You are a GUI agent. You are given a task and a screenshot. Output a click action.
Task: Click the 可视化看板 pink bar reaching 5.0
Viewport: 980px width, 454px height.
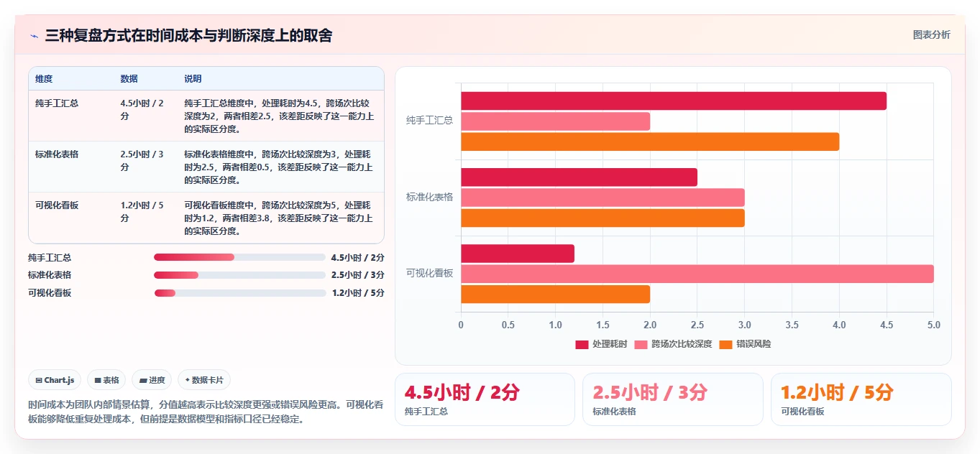[697, 274]
